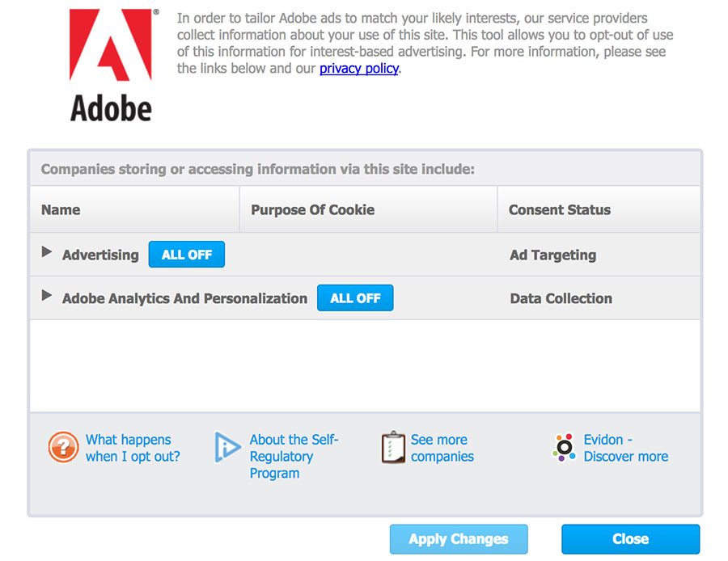Select Adobe Analytics And Personalization label
The image size is (728, 561).
184,298
